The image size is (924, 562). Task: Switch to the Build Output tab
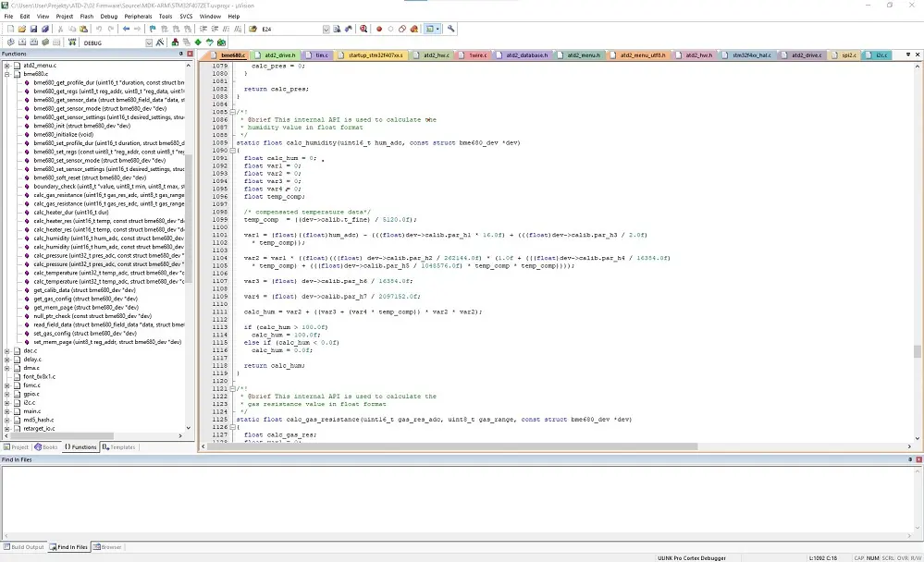(24, 547)
